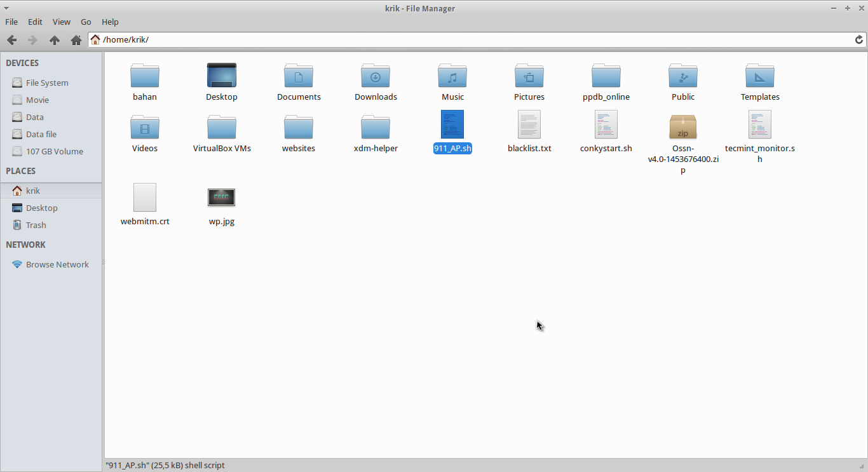Open the Ossn-v4.0 zip archive

tap(683, 126)
